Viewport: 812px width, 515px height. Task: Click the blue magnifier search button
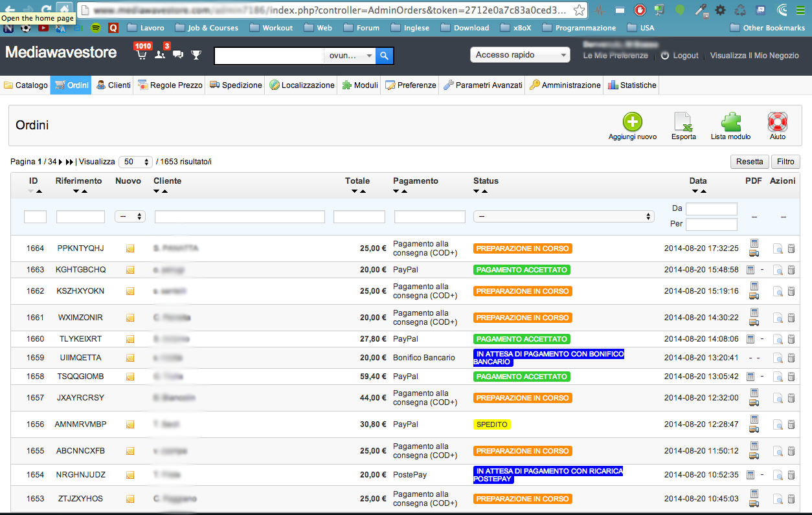click(385, 56)
